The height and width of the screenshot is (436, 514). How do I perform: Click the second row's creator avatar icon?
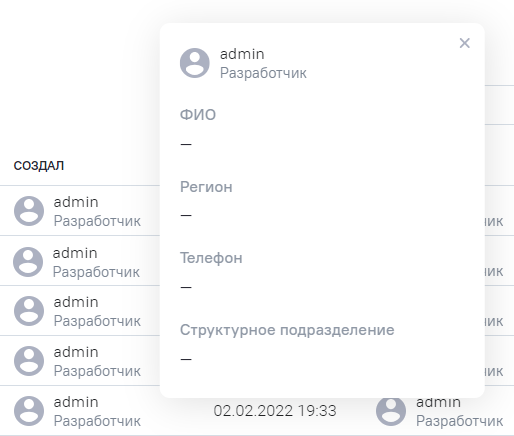coord(28,262)
